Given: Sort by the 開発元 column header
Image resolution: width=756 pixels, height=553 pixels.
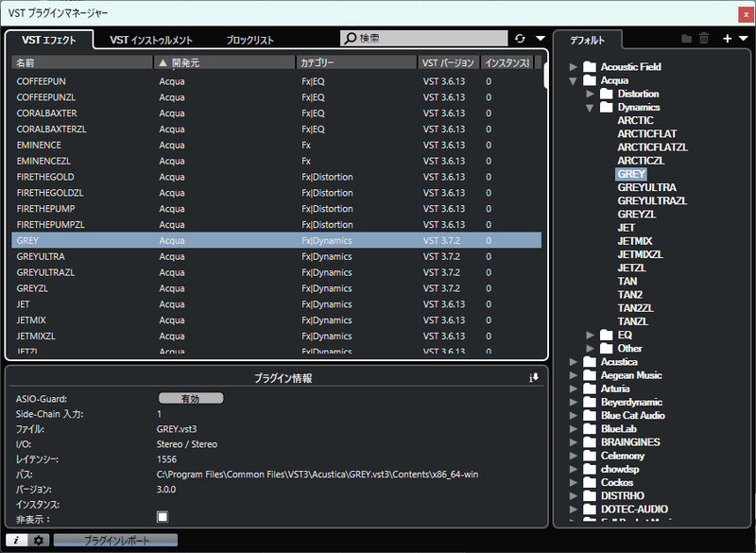Looking at the screenshot, I should point(225,62).
